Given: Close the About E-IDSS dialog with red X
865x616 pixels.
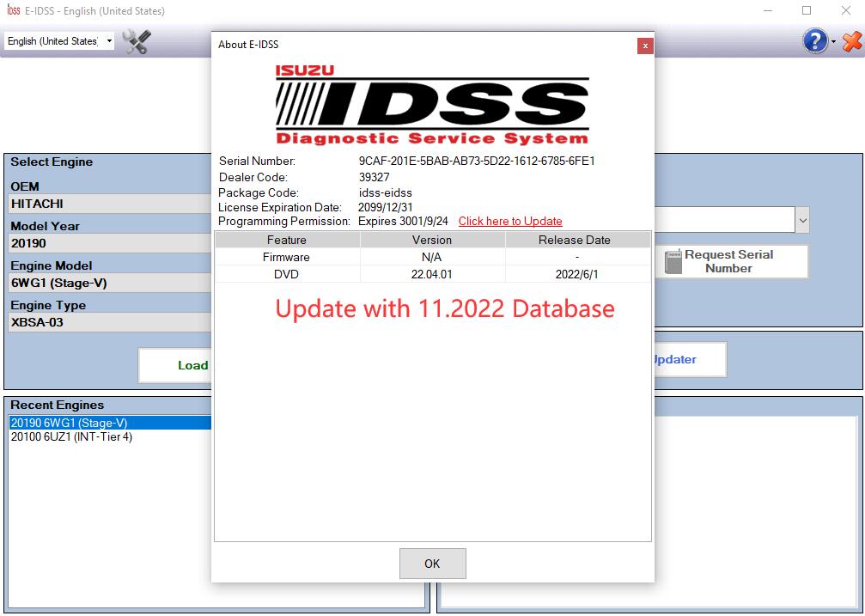Looking at the screenshot, I should [645, 46].
